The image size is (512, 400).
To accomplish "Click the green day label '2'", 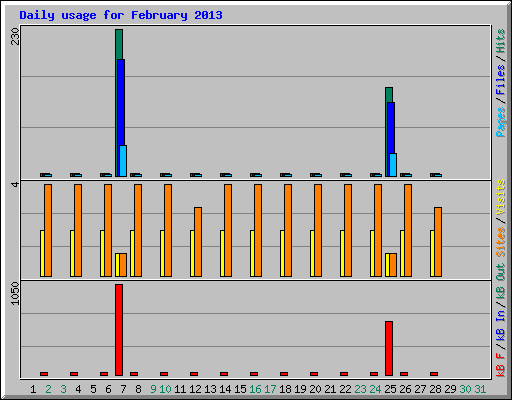I will [48, 389].
